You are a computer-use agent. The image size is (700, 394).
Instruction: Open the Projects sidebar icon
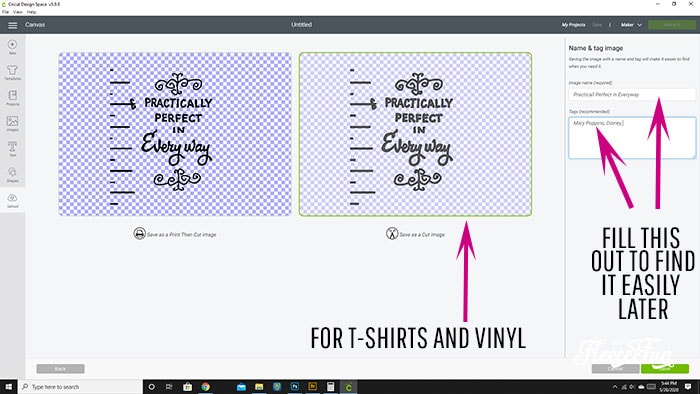[x=12, y=98]
